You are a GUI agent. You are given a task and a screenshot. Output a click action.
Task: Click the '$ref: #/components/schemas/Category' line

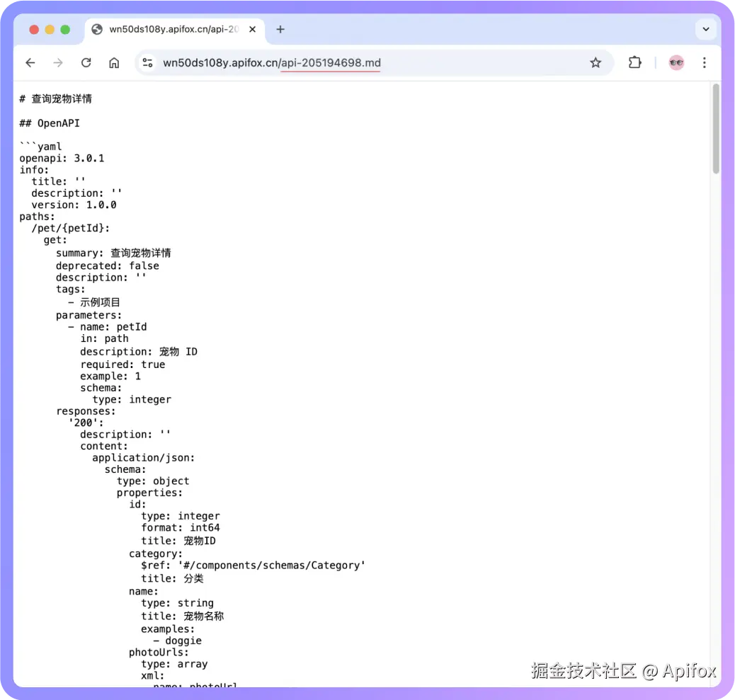[x=253, y=566]
